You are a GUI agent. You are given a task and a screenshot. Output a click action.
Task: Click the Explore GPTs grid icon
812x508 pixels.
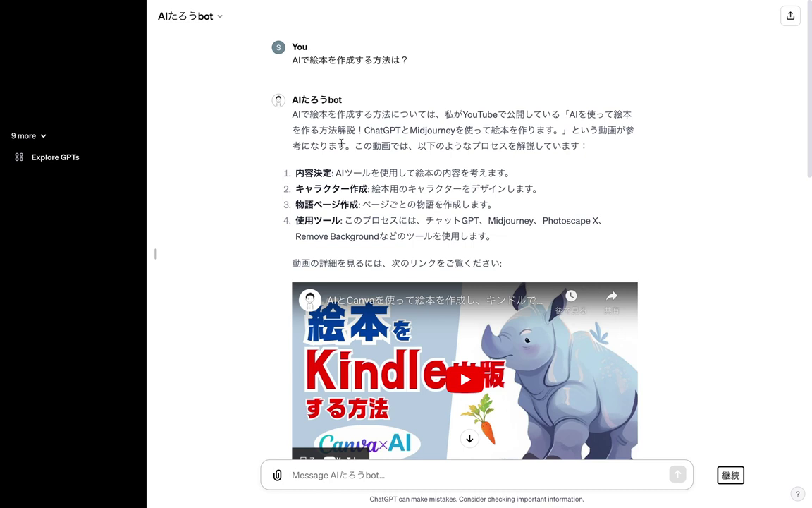pos(19,157)
